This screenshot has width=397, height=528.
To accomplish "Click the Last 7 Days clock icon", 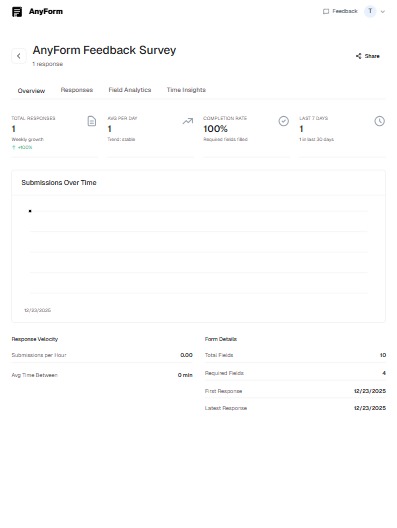I will pyautogui.click(x=379, y=121).
